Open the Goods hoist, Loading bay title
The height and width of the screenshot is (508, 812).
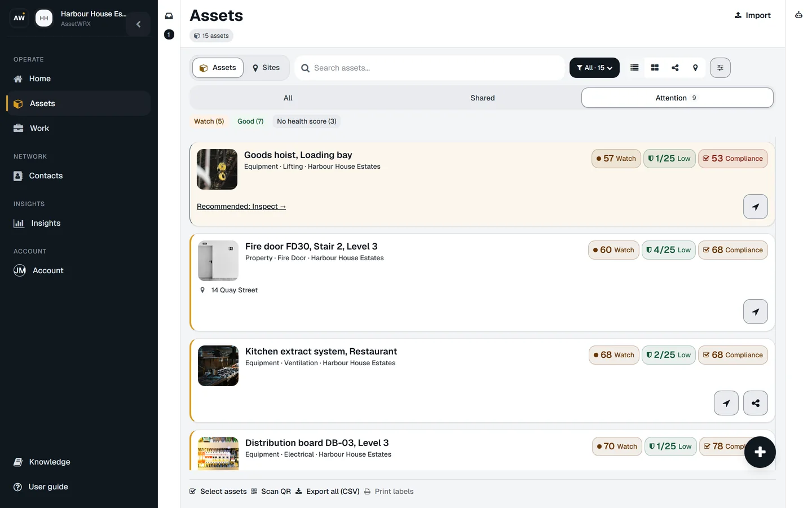(298, 155)
